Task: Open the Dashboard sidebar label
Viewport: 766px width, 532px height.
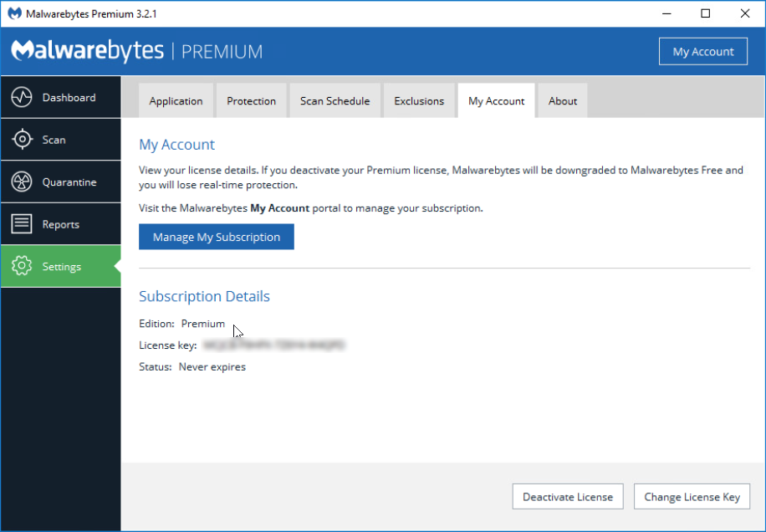Action: click(x=69, y=97)
